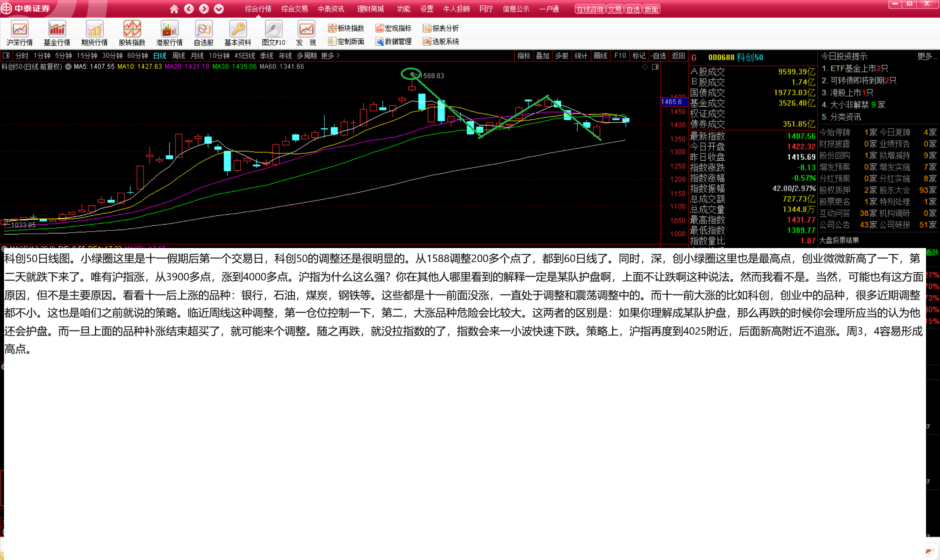Image resolution: width=940 pixels, height=560 pixels.
Task: Click the home icon in title bar
Action: click(174, 9)
